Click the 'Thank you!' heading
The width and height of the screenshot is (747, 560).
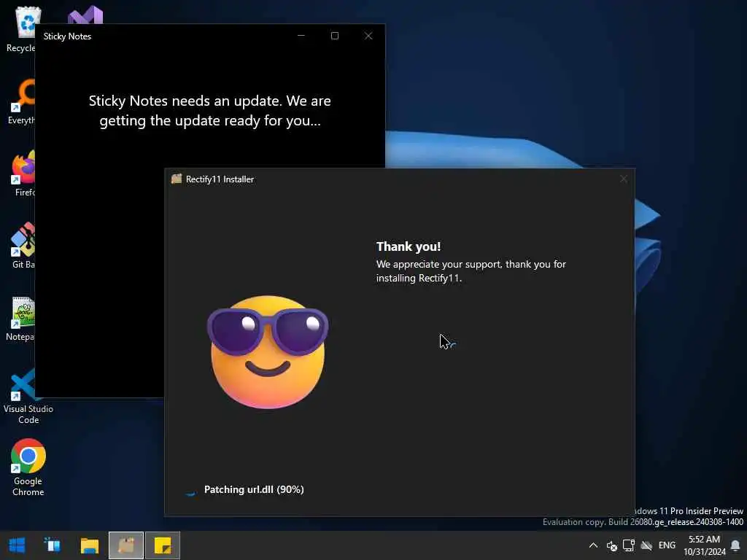coord(409,246)
